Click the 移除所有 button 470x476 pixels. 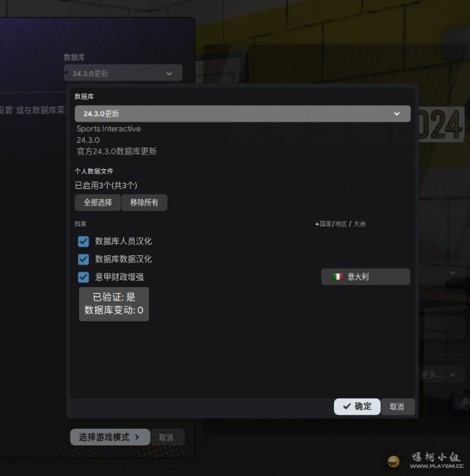tap(144, 202)
